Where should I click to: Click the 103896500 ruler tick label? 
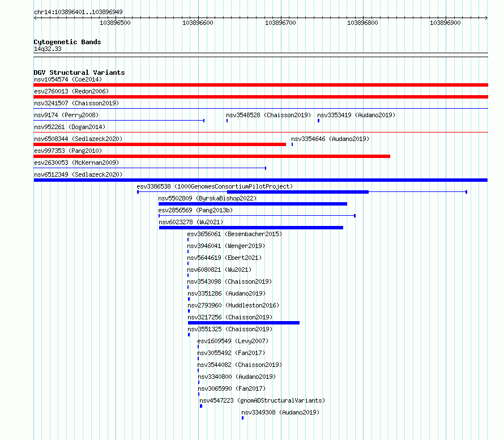[x=115, y=23]
